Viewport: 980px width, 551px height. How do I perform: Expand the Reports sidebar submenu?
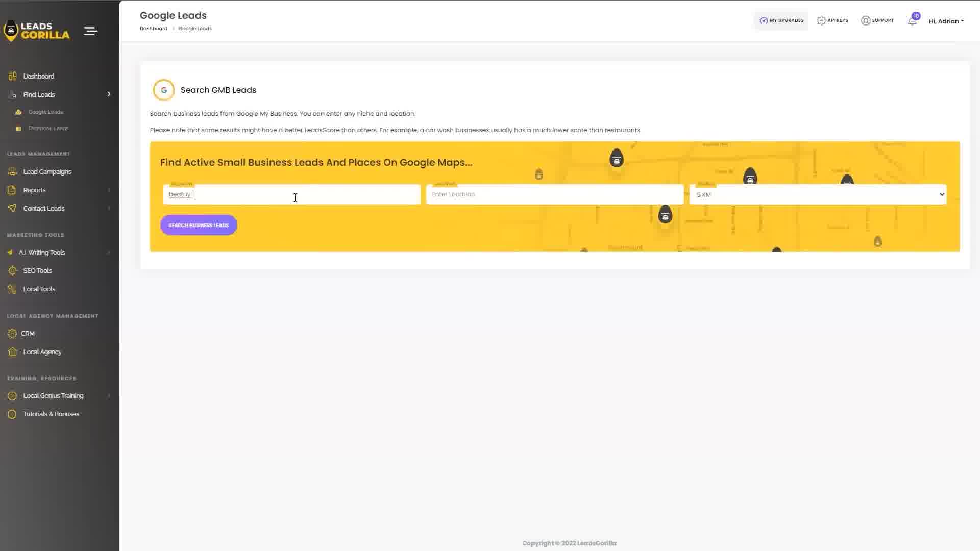(34, 190)
